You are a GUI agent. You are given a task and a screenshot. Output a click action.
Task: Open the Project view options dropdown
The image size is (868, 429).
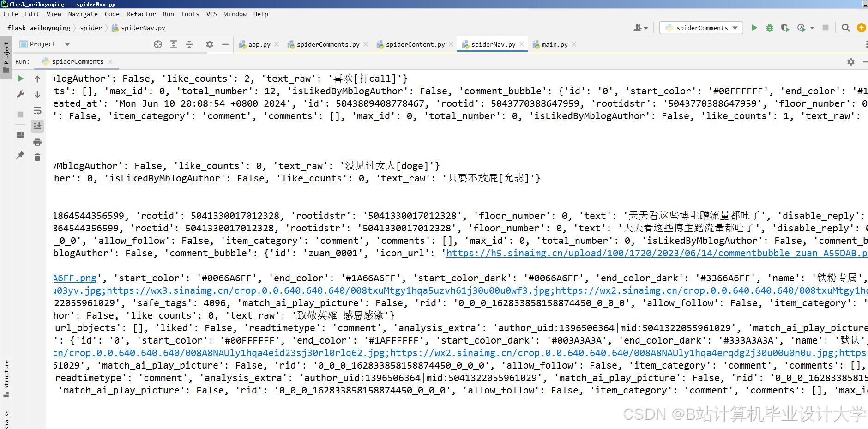click(67, 44)
